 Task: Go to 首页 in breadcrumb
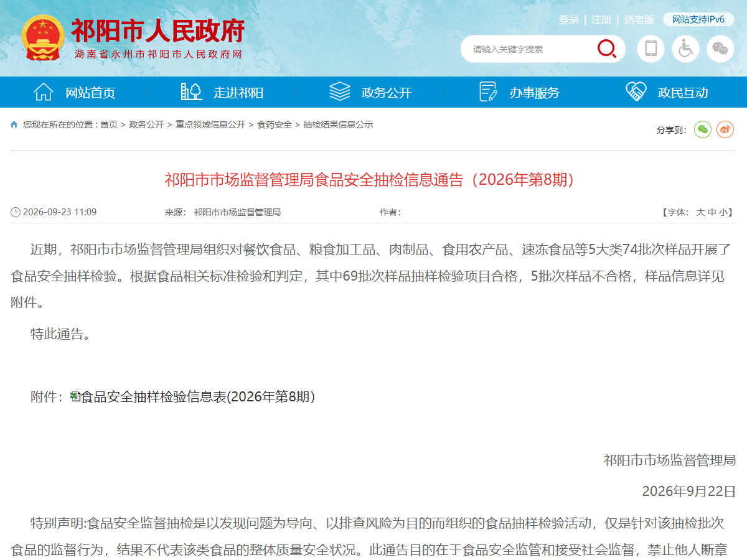pos(109,124)
